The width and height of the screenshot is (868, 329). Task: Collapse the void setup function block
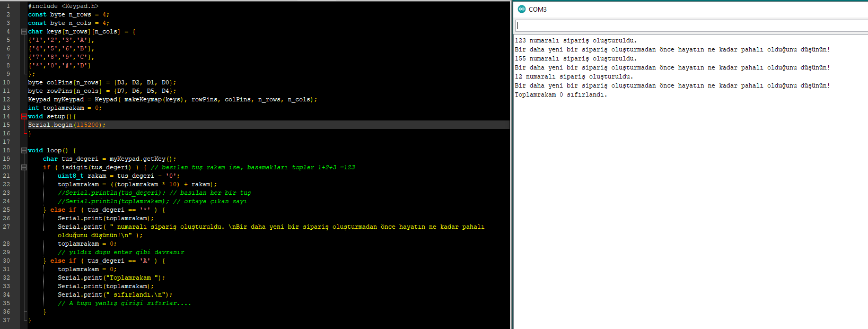point(24,117)
